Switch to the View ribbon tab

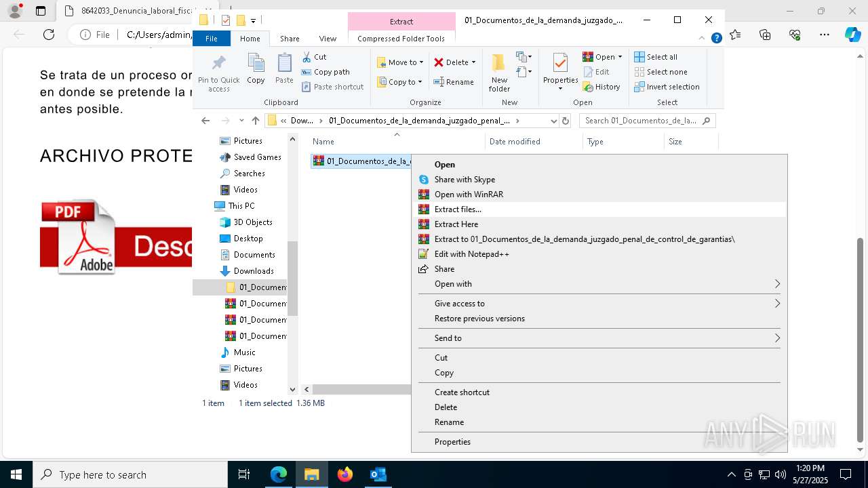click(328, 39)
